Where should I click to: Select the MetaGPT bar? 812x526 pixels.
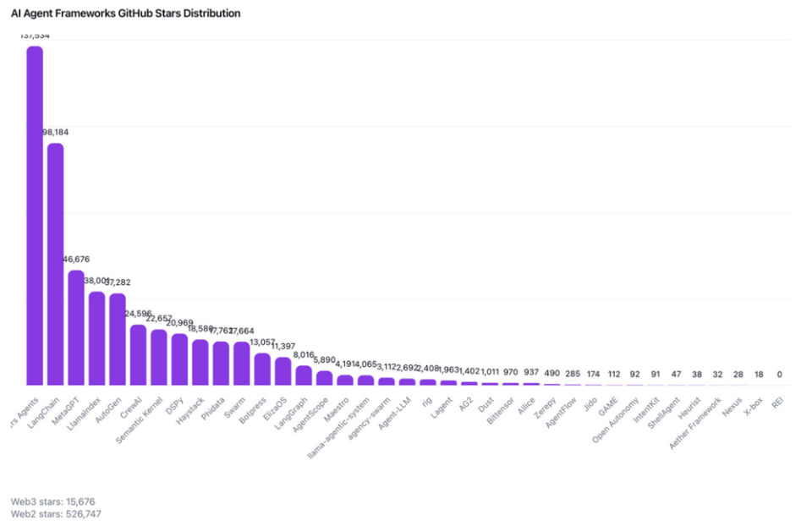pos(76,328)
